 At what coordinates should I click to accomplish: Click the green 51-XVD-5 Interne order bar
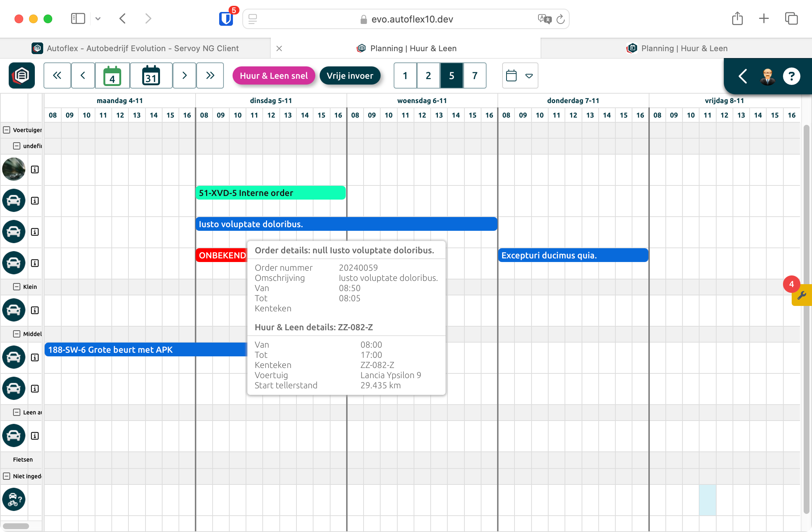pyautogui.click(x=270, y=193)
